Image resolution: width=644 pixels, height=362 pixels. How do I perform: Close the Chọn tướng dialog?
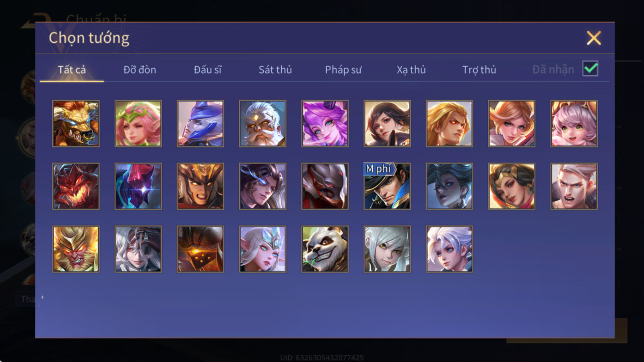(x=594, y=38)
